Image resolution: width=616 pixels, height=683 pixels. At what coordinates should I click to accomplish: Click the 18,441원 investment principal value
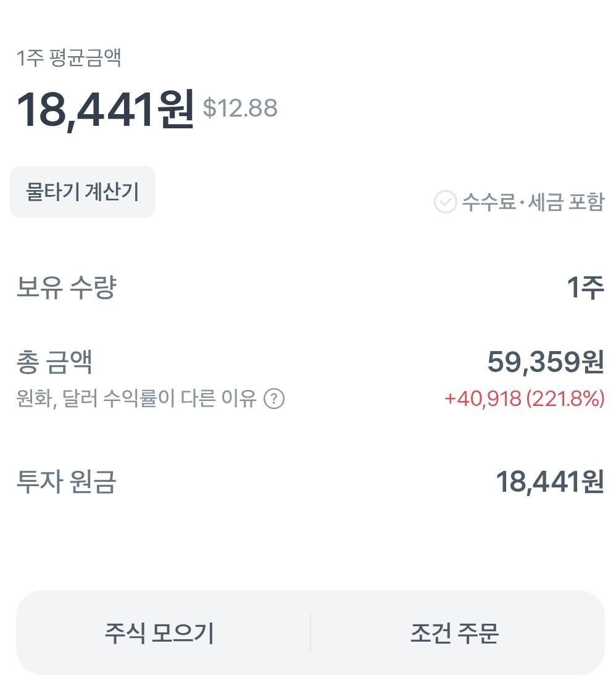tap(550, 482)
